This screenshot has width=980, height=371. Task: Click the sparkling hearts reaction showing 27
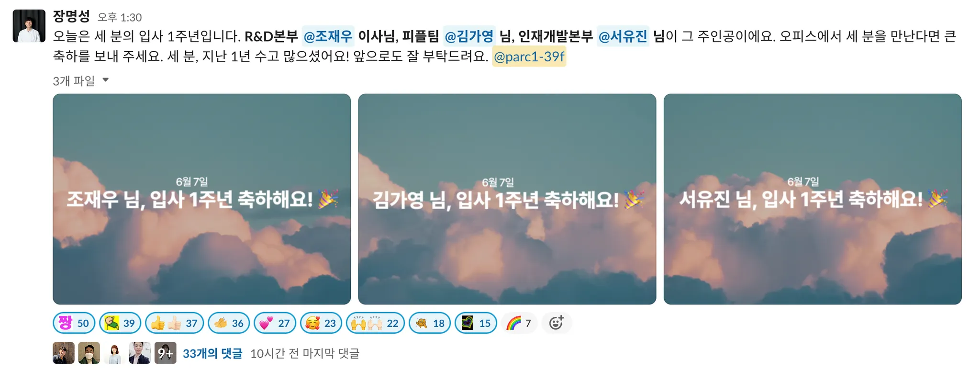(x=275, y=323)
